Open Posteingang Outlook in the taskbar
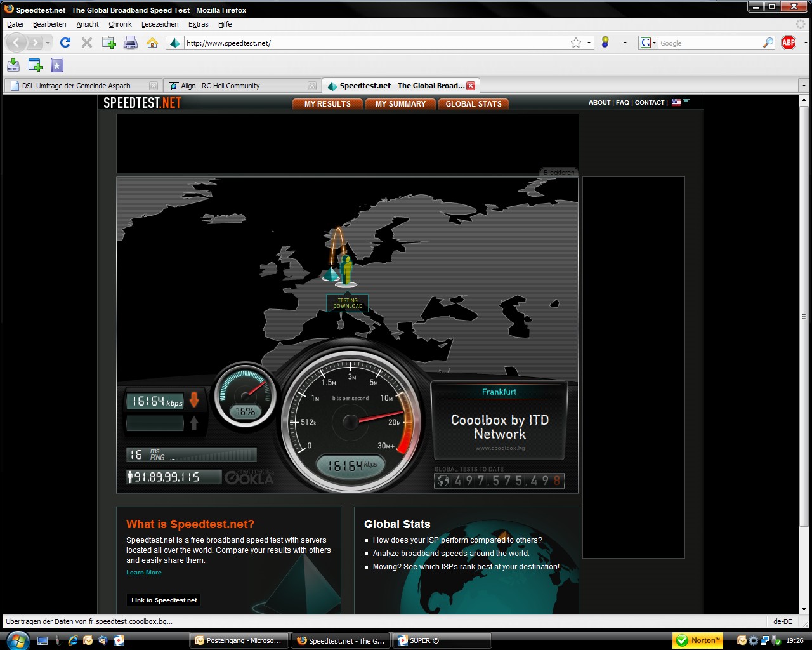This screenshot has height=650, width=812. (239, 640)
